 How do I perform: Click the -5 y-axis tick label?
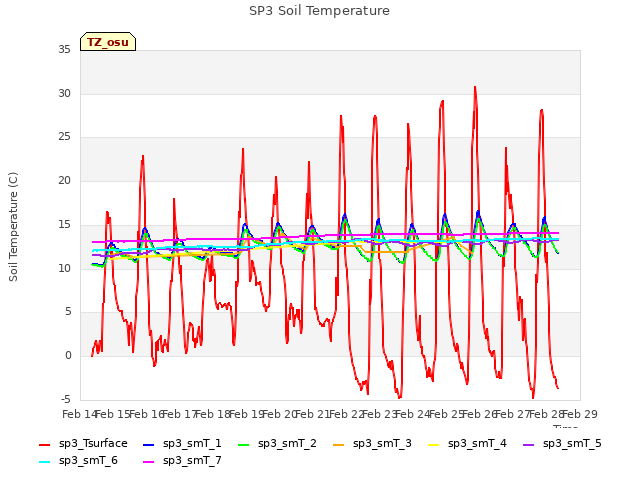66,399
